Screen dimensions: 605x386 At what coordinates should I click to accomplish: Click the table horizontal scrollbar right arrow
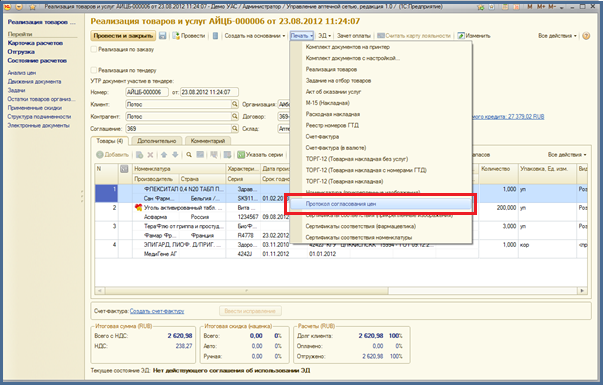[x=582, y=291]
